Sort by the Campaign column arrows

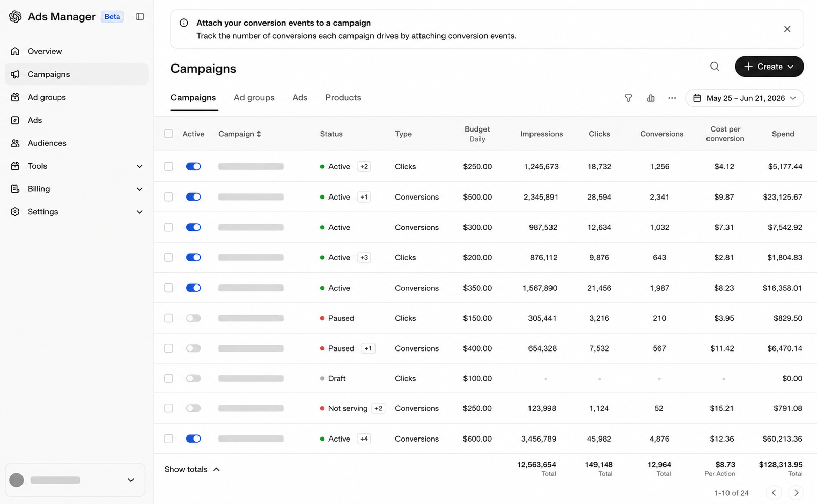coord(259,134)
